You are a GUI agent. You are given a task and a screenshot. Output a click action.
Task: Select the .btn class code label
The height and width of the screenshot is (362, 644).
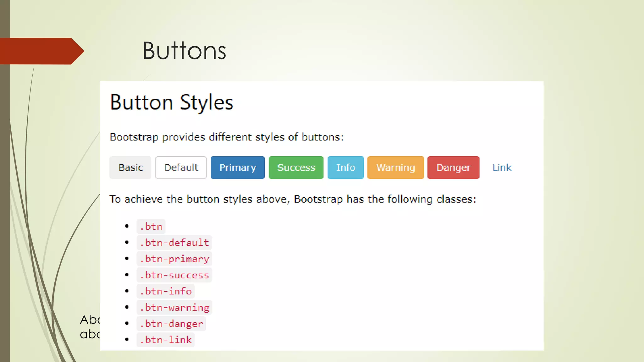pos(151,226)
